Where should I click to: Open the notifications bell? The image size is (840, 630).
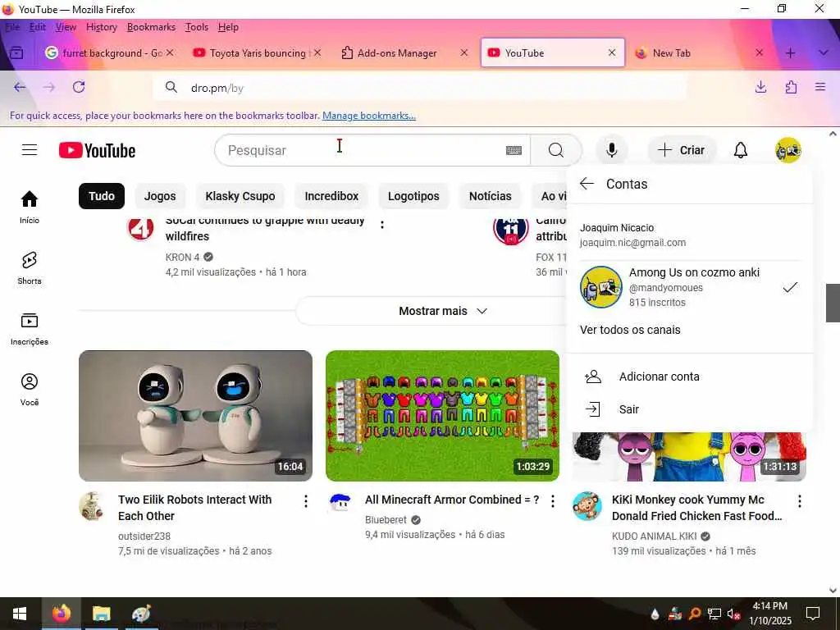741,151
